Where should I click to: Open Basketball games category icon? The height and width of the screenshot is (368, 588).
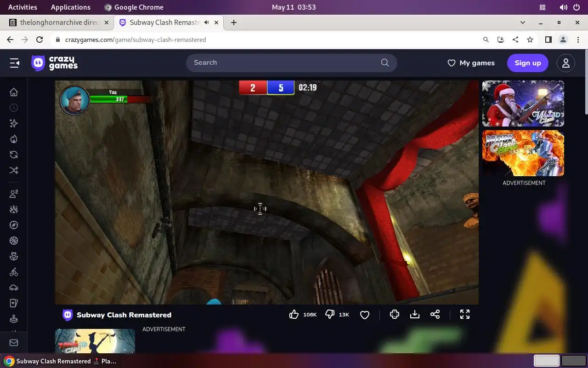click(x=14, y=241)
